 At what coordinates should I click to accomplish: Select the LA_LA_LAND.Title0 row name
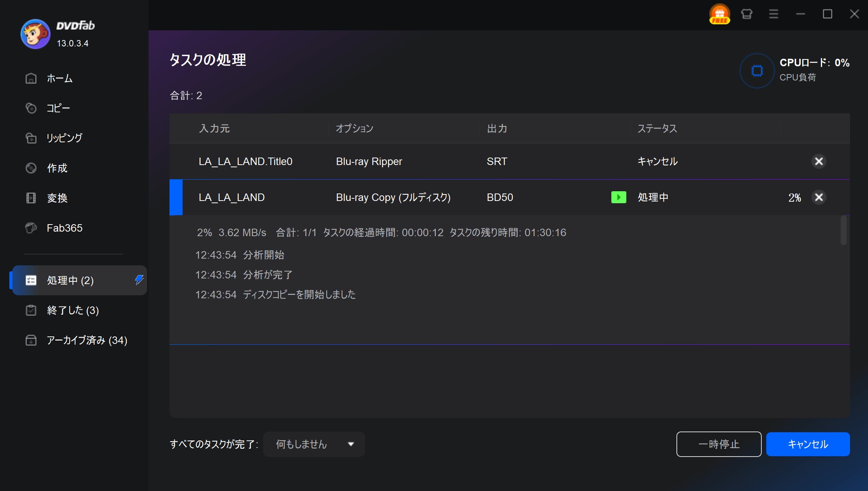(245, 161)
